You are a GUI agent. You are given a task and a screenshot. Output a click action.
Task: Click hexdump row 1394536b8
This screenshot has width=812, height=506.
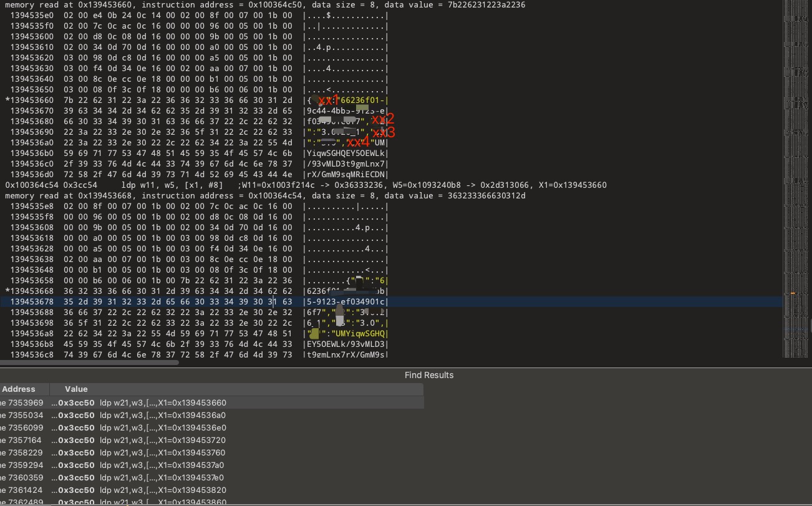(x=199, y=344)
